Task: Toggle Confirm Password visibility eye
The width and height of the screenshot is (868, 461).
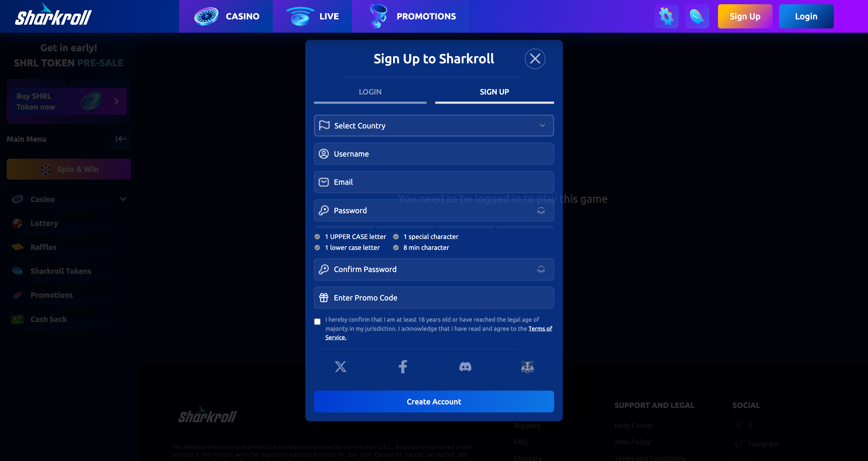Action: tap(540, 269)
